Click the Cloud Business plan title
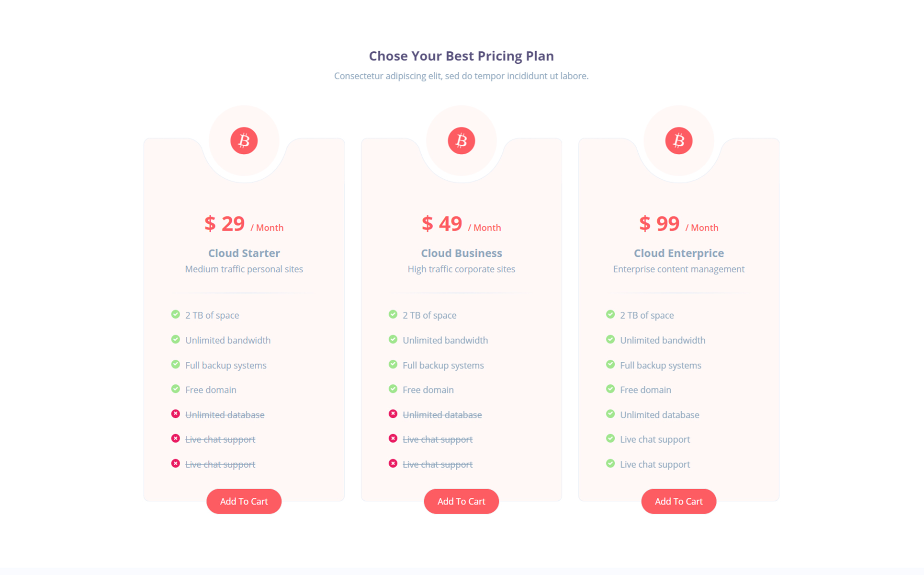Viewport: 924px width, 575px height. tap(461, 253)
